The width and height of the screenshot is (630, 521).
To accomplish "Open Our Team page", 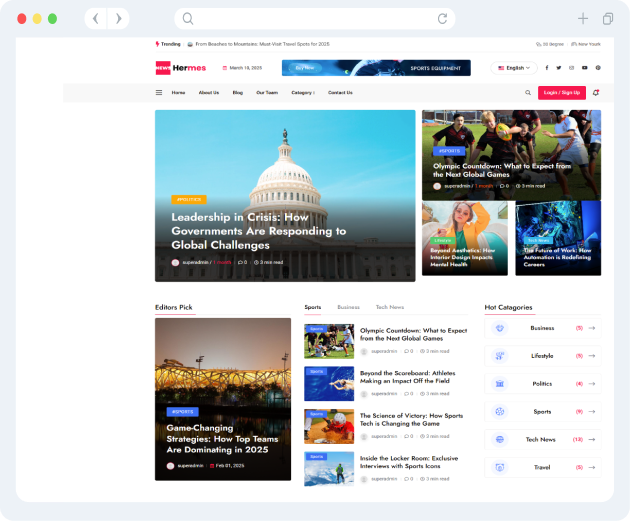I will click(x=267, y=93).
